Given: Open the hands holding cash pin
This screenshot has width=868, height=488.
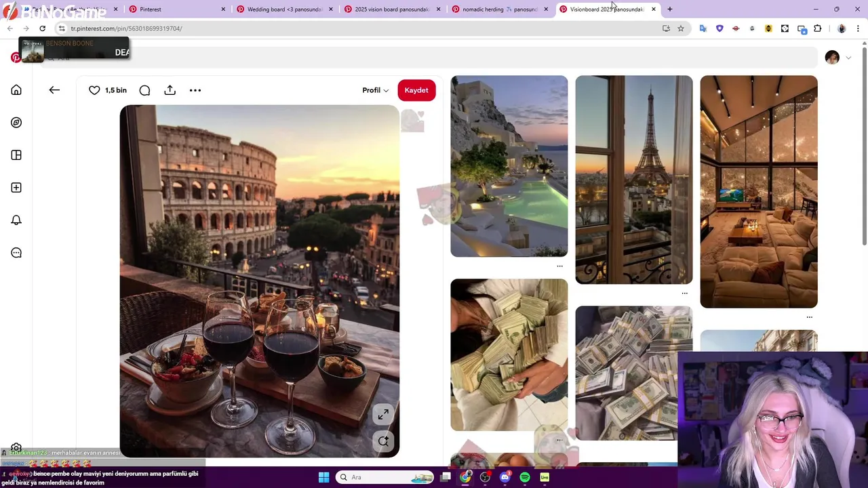Looking at the screenshot, I should 509,355.
